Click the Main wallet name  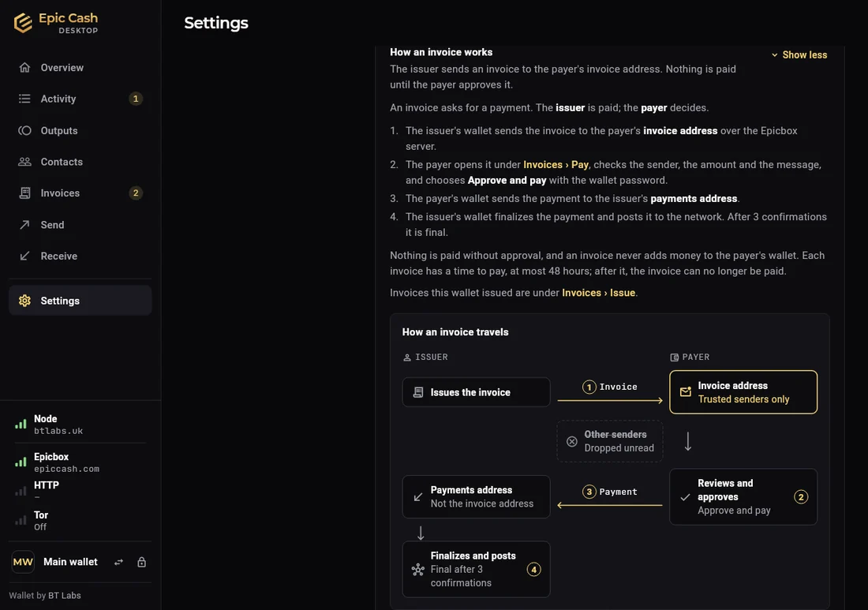[70, 562]
